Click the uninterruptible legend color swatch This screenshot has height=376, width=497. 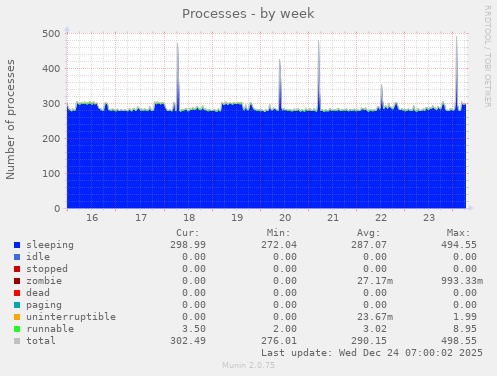click(x=17, y=317)
